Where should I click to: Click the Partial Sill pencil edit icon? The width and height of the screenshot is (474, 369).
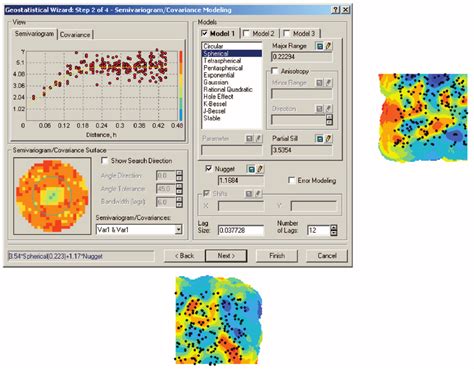[x=328, y=138]
